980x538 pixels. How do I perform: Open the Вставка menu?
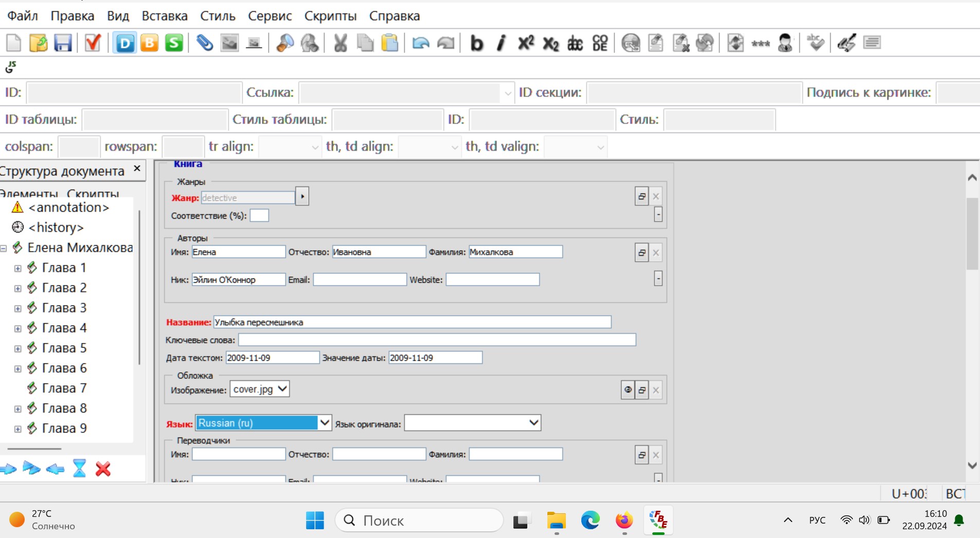click(x=165, y=16)
